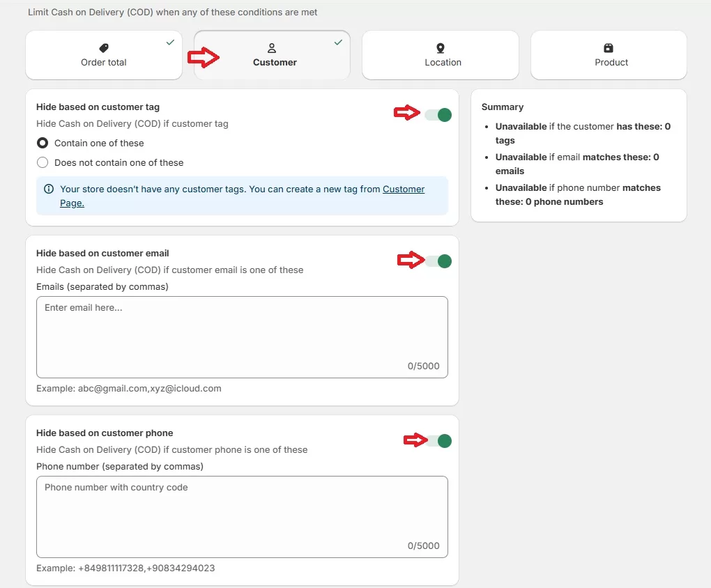Click the Enter email here text area
Viewport: 711px width, 588px height.
tap(242, 336)
